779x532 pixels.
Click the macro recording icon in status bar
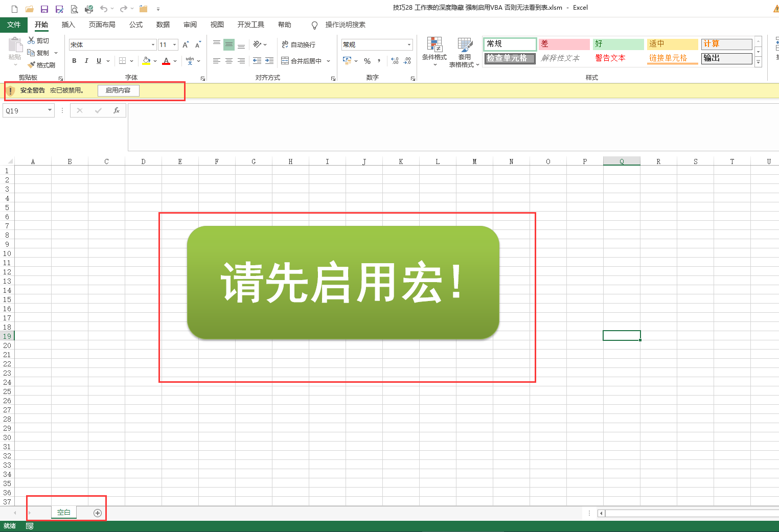(30, 526)
